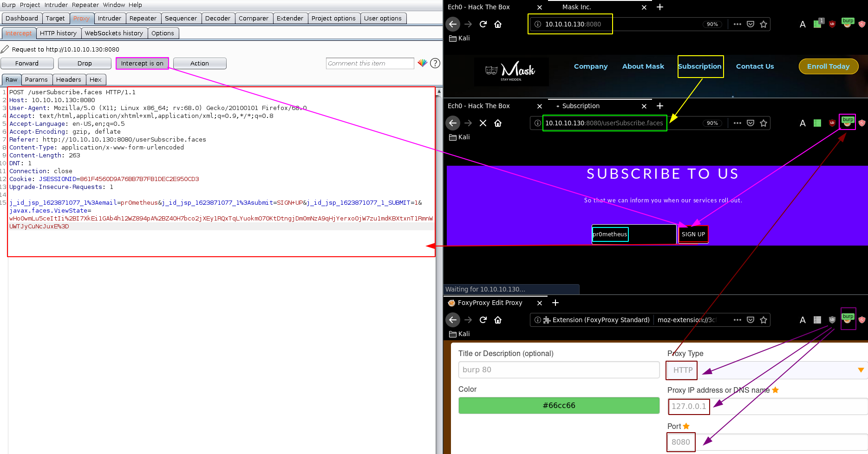Screen dimensions: 868x454
Task: Open the HTTP history sub-tab
Action: click(58, 33)
